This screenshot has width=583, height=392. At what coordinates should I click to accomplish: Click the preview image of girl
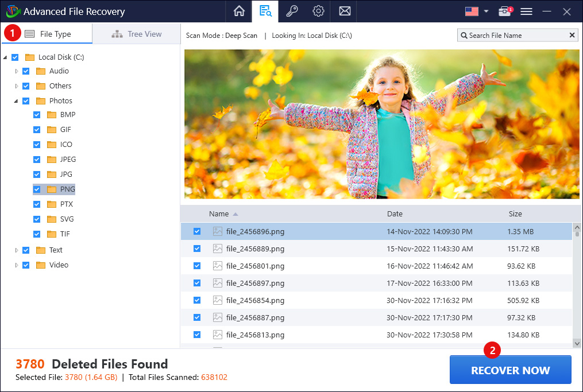(x=382, y=124)
